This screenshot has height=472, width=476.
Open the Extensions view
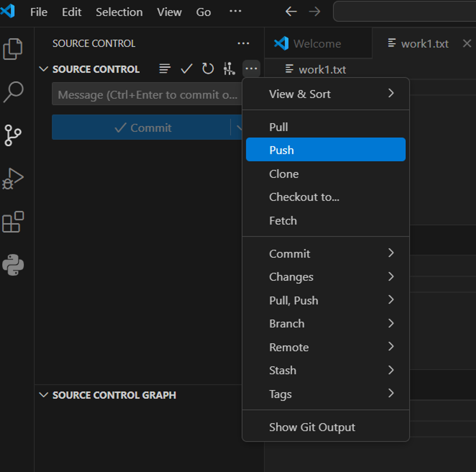click(13, 221)
